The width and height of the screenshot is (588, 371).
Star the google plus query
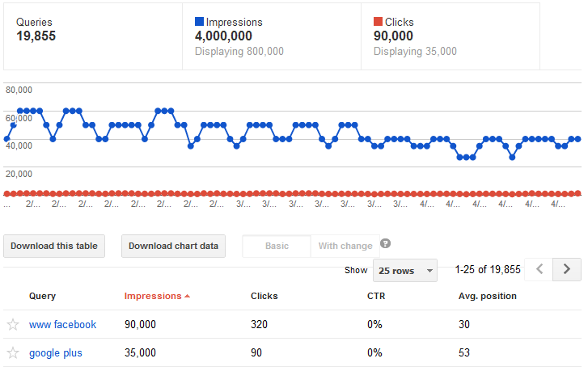[x=13, y=353]
